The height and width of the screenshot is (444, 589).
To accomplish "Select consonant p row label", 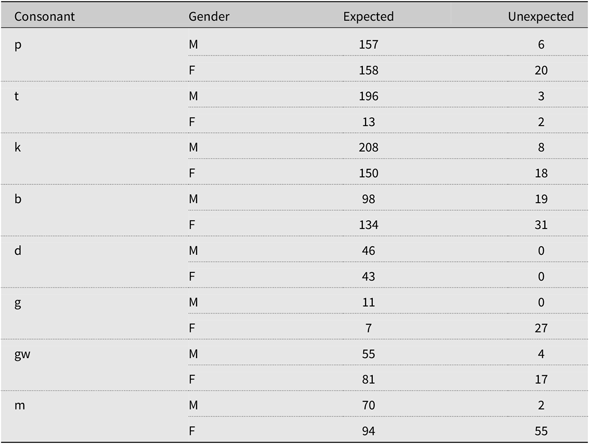I will [x=18, y=45].
